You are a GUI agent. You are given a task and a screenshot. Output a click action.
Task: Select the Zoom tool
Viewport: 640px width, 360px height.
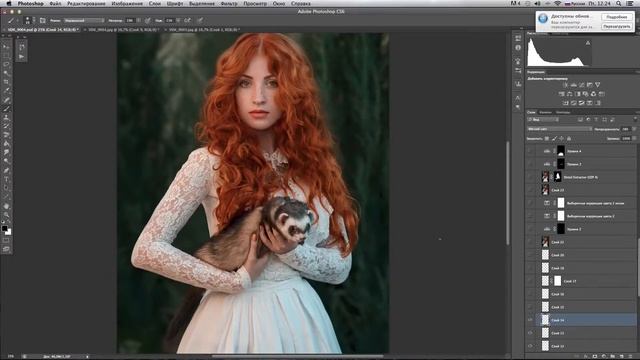pyautogui.click(x=6, y=215)
